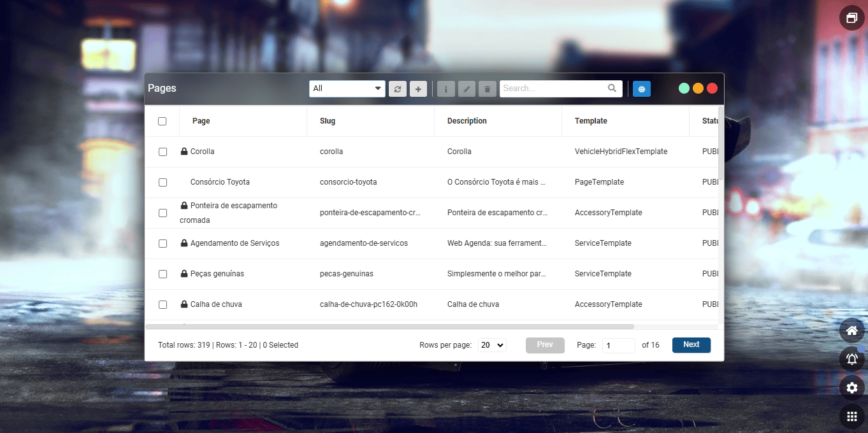Select the Peças genuínas row checkbox
This screenshot has height=433, width=868.
click(163, 274)
